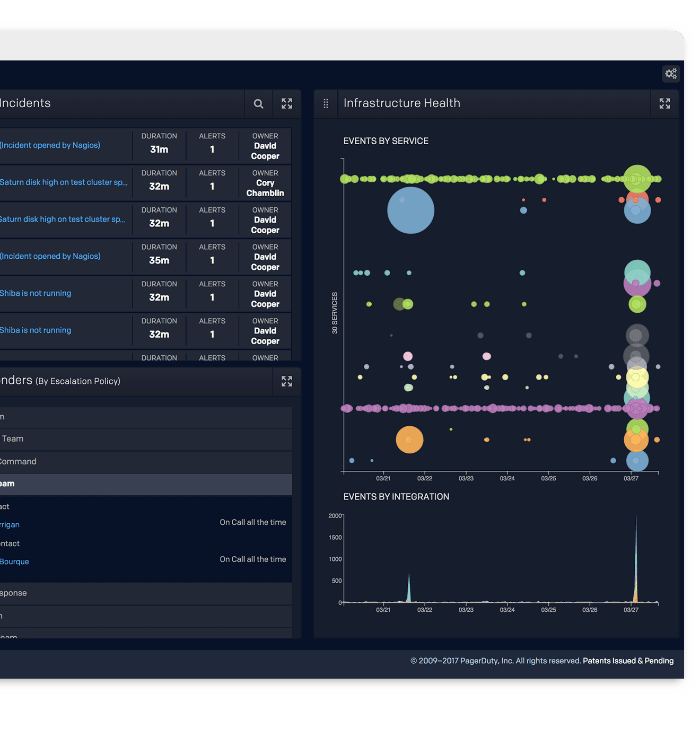Expand Infrastructure Health panel to fullscreen
This screenshot has height=729, width=700.
664,103
